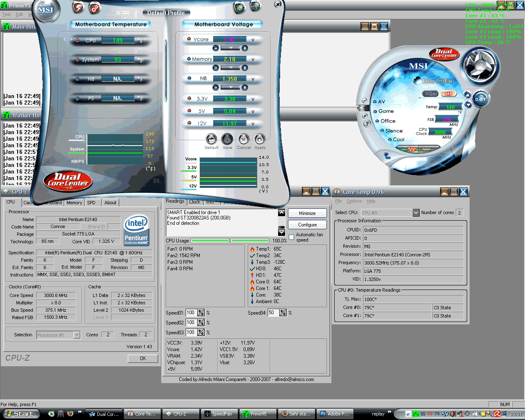
Task: Switch to CPU-Z SPD tab
Action: pos(91,203)
